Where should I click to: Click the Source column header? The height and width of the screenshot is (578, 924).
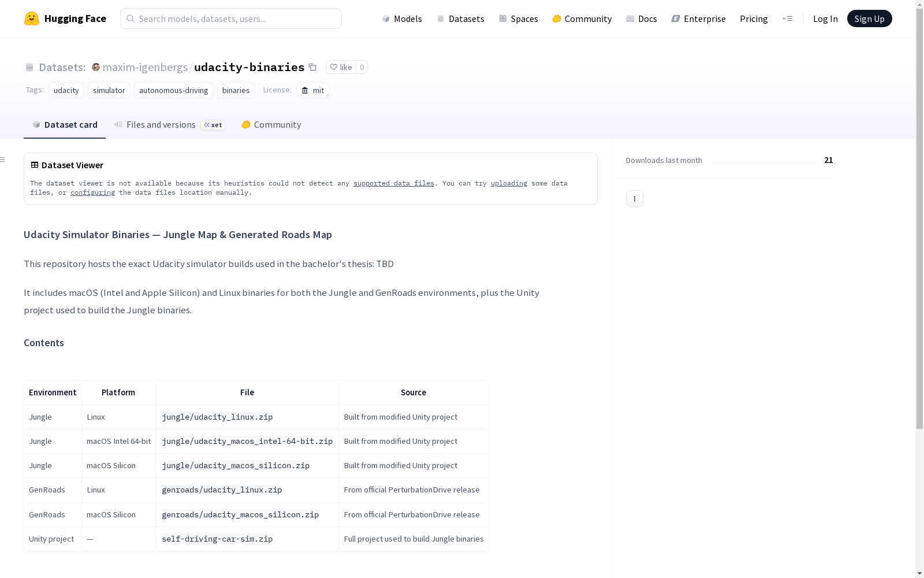coord(413,392)
